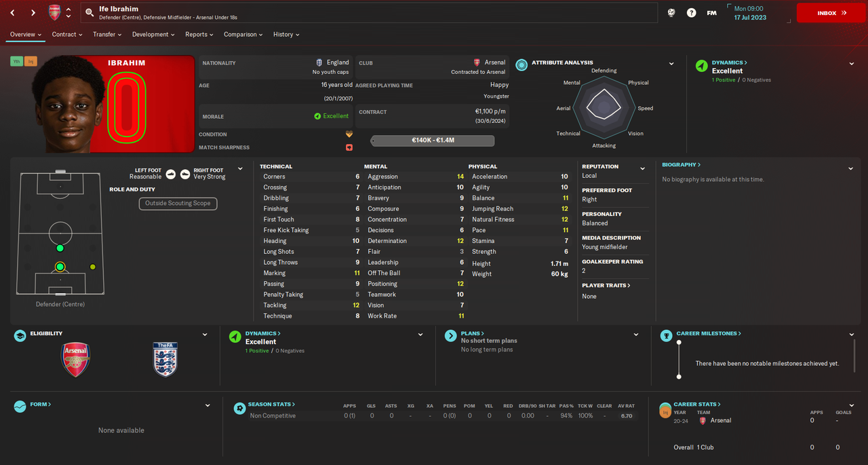
Task: Open the Form panel dropdown
Action: tap(208, 405)
